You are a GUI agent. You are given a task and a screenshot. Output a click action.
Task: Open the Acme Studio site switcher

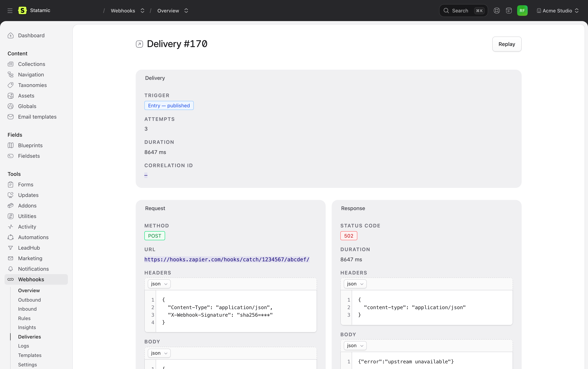coord(558,11)
